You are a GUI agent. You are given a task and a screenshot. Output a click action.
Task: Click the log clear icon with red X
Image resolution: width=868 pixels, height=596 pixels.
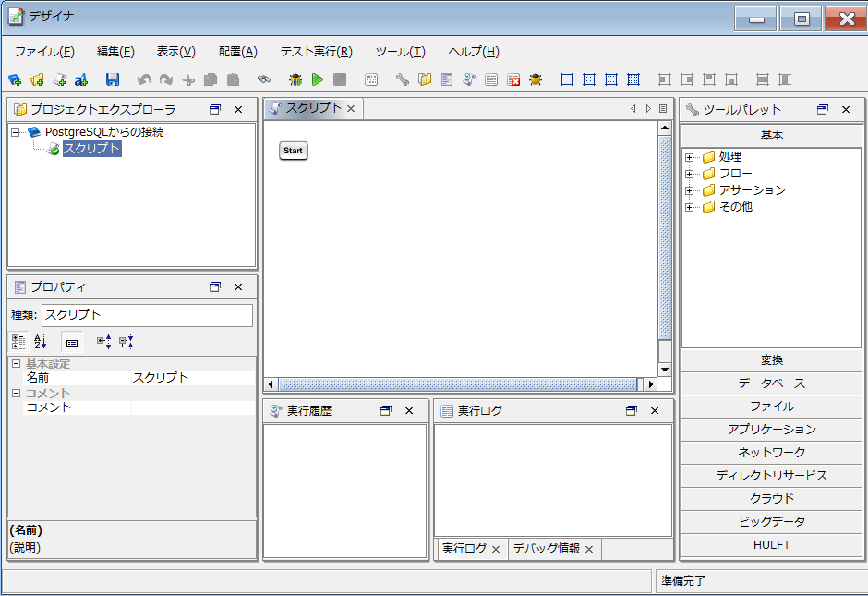513,79
